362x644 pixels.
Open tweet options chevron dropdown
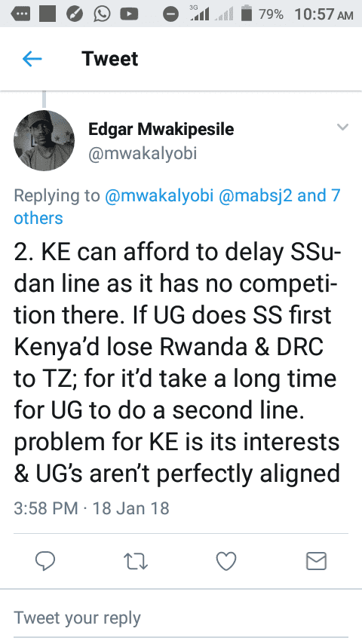[342, 127]
